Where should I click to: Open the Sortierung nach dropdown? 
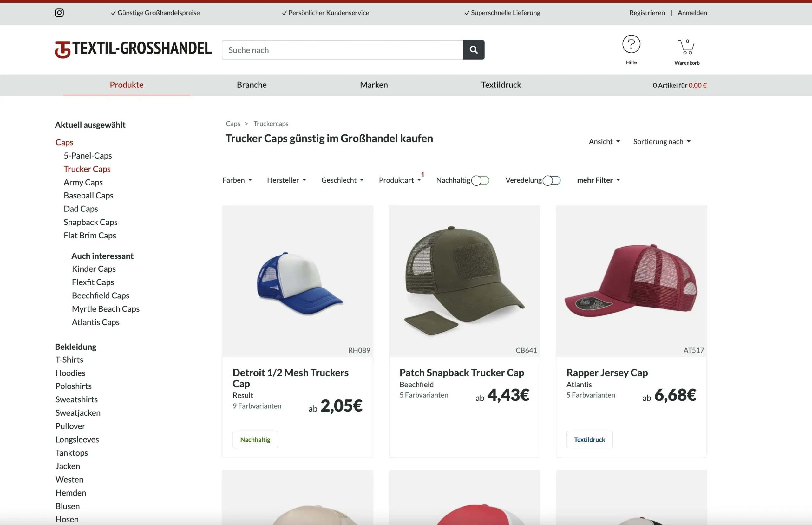pyautogui.click(x=662, y=141)
